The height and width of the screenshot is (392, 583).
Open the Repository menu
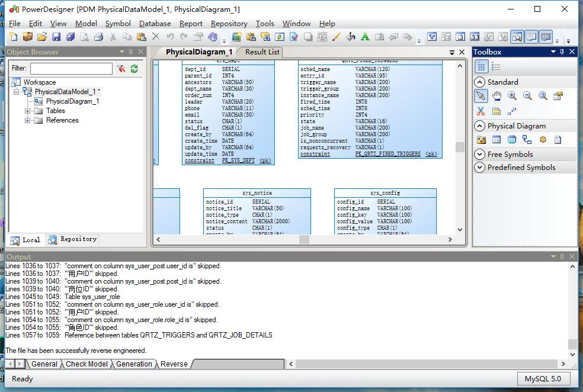tap(229, 24)
